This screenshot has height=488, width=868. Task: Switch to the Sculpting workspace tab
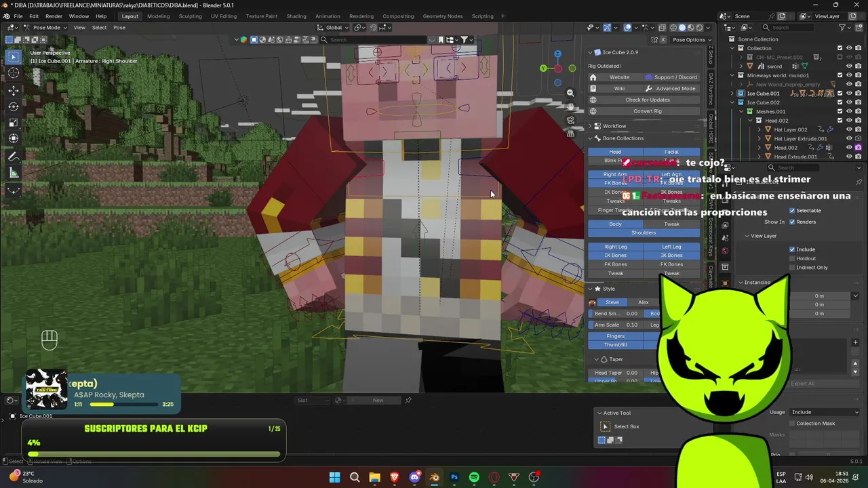point(190,16)
